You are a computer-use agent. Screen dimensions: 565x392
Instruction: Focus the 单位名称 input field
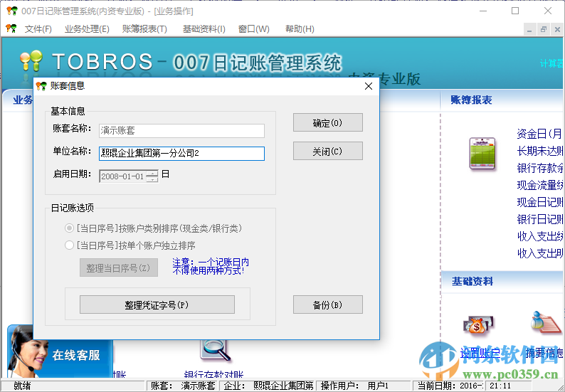[x=181, y=154]
